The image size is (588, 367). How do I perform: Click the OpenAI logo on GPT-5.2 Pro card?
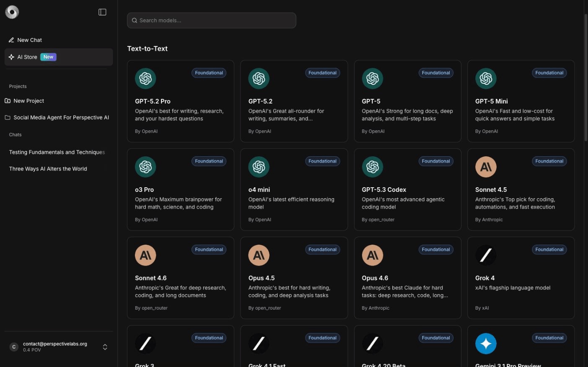pos(145,78)
